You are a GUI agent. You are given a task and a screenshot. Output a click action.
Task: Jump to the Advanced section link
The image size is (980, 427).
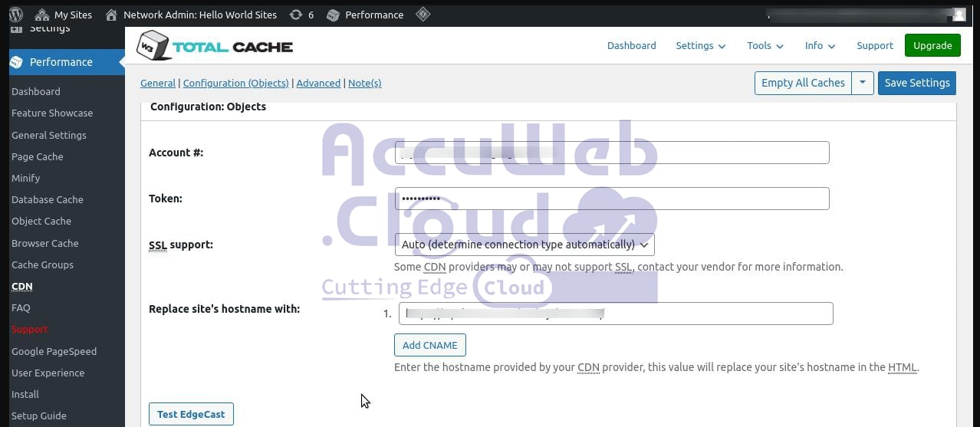(318, 83)
